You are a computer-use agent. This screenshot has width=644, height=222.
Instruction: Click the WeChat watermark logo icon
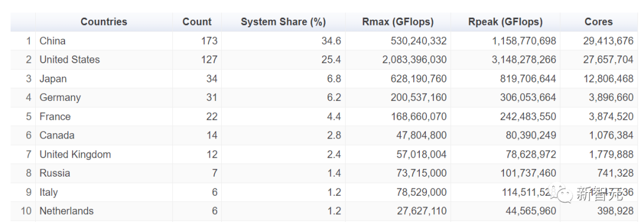tap(562, 193)
